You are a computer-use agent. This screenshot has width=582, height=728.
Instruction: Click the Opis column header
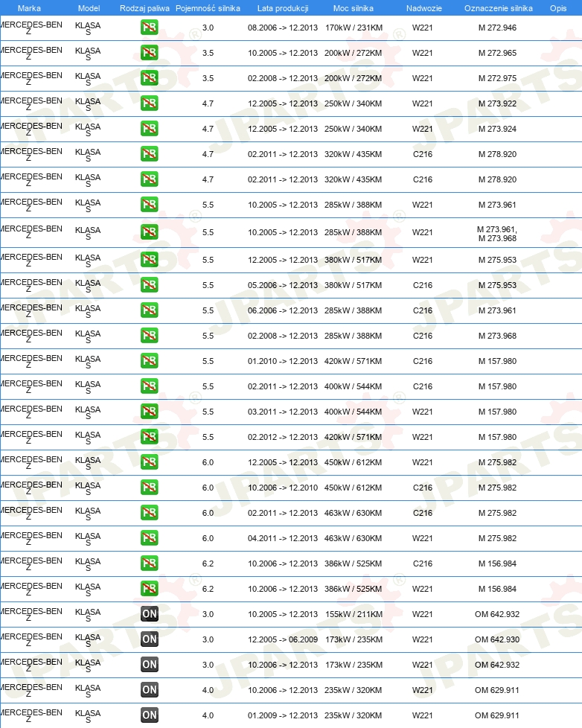(x=558, y=8)
